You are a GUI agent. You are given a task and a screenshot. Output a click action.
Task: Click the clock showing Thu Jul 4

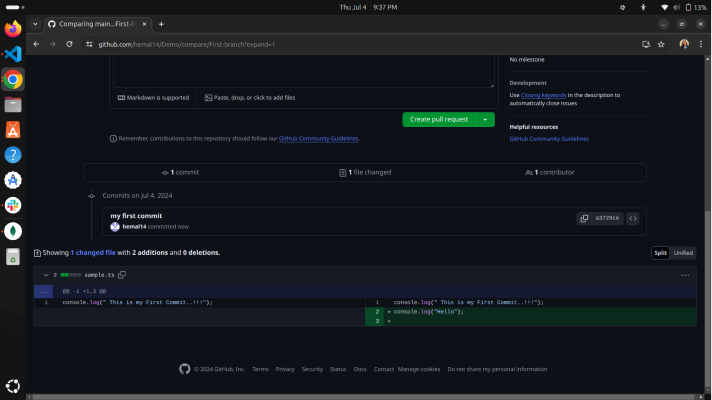(x=368, y=7)
